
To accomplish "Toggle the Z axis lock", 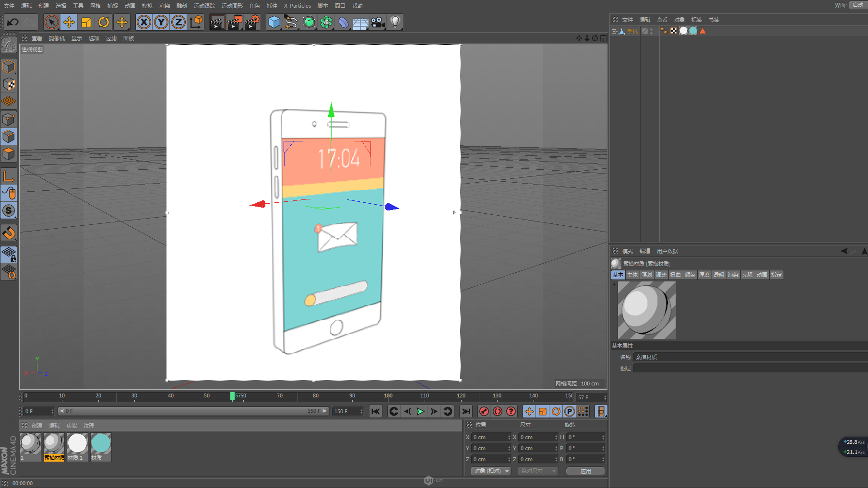I will (x=178, y=22).
